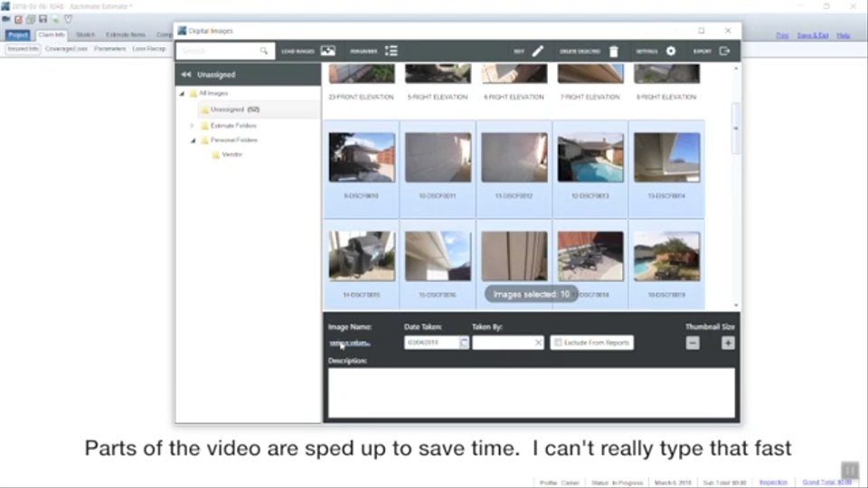868x488 pixels.
Task: Click the search magnifier icon
Action: [264, 52]
